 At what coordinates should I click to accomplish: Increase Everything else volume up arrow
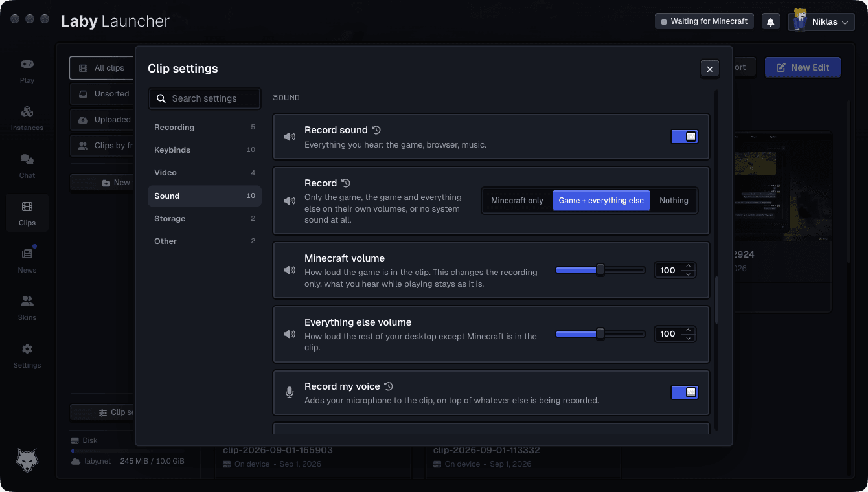[x=689, y=330]
